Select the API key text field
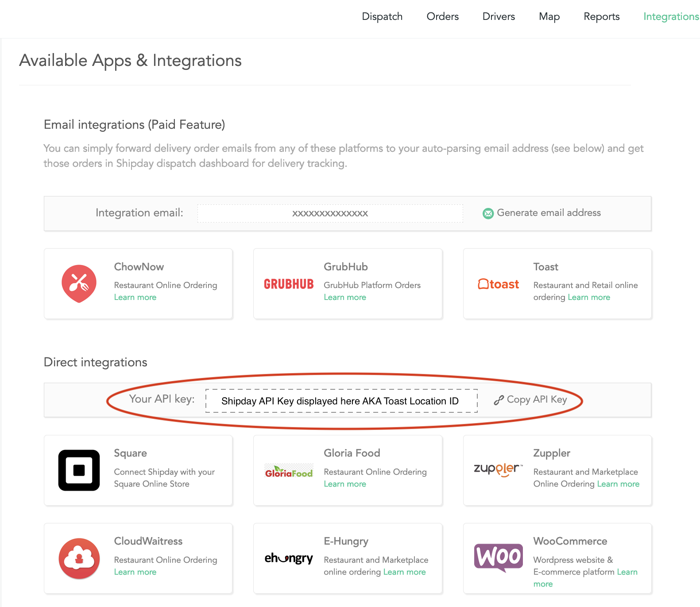 341,401
